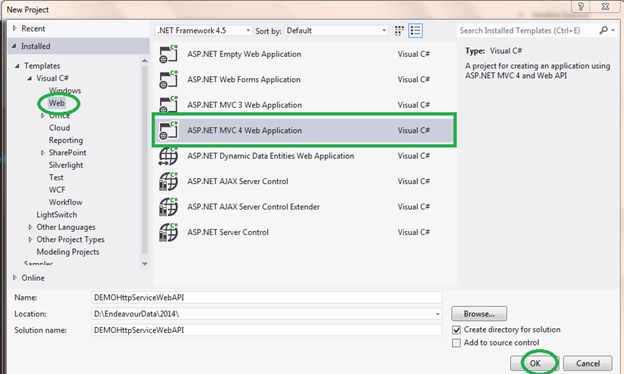This screenshot has height=374, width=624.
Task: Toggle Create directory for solution checkbox
Action: 456,330
